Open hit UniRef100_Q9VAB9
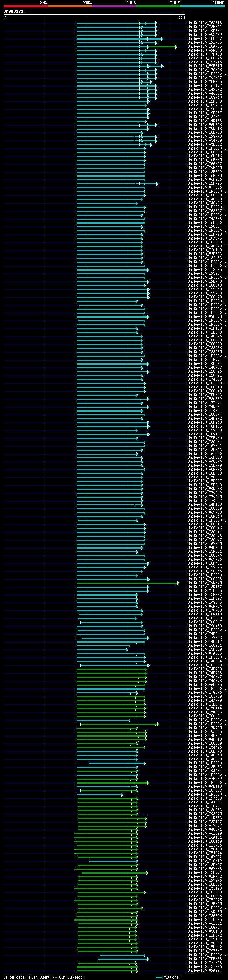This screenshot has width=228, height=980. tap(204, 430)
